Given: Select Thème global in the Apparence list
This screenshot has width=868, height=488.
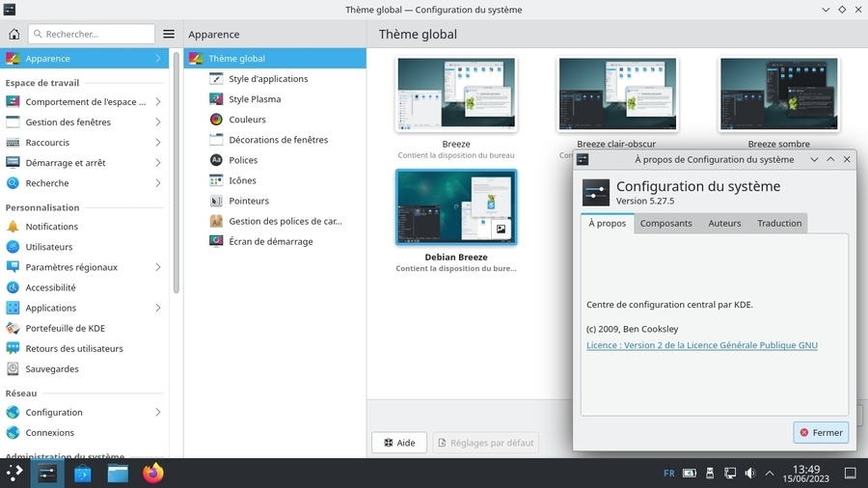Looking at the screenshot, I should pos(275,58).
